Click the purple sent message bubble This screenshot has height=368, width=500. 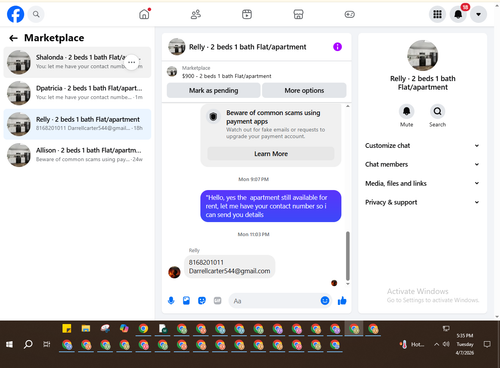pyautogui.click(x=271, y=206)
